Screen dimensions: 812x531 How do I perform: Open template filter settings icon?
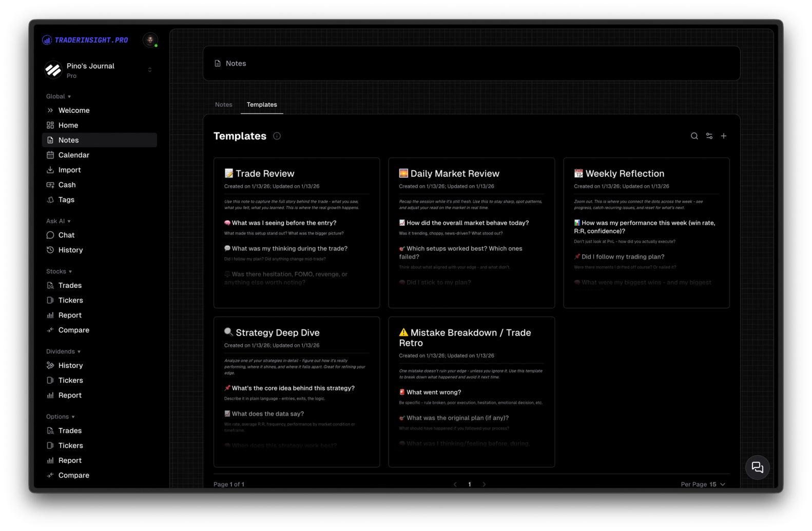[x=709, y=136]
